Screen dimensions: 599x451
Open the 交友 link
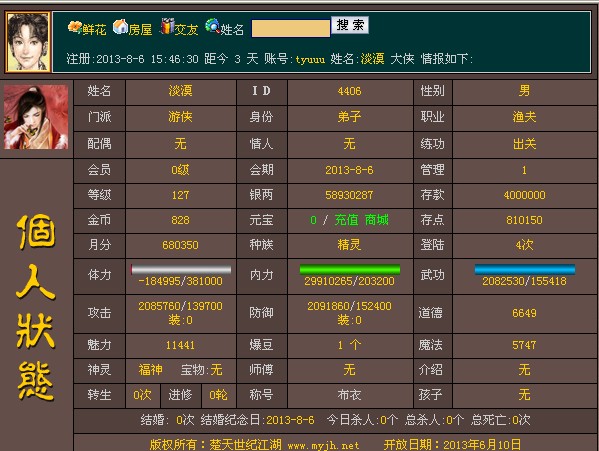tap(186, 29)
